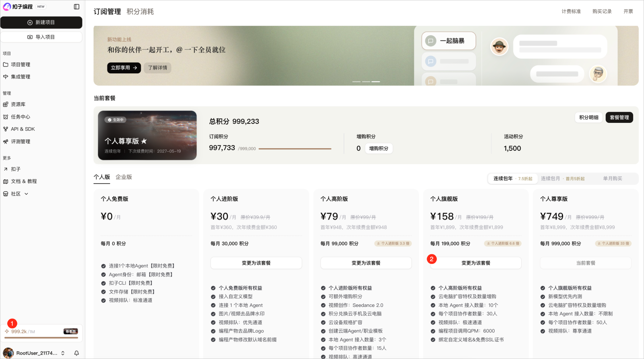
Task: Switch to the 个人版 tab
Action: [x=102, y=177]
